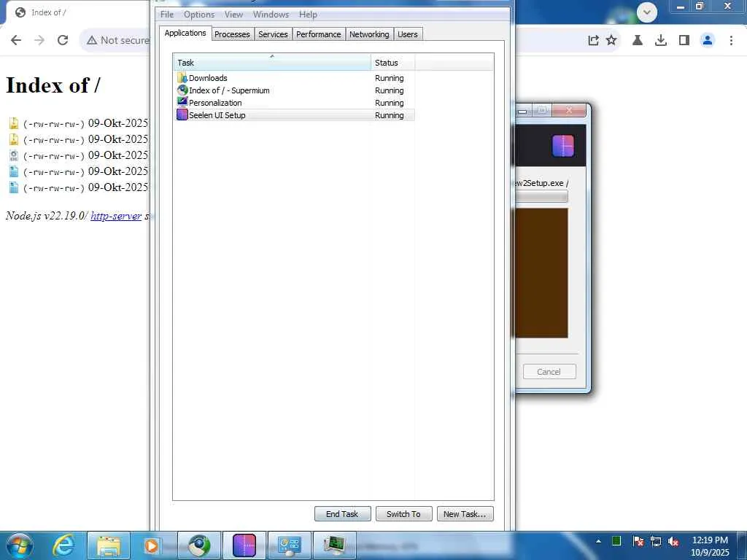The image size is (747, 560).
Task: Click the New Task... button
Action: tap(465, 514)
